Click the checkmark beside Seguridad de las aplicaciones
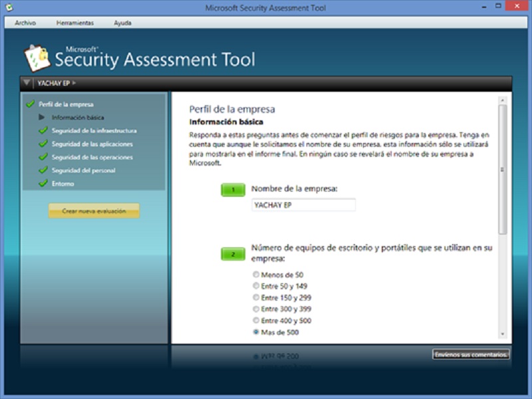This screenshot has height=399, width=532. tap(43, 144)
